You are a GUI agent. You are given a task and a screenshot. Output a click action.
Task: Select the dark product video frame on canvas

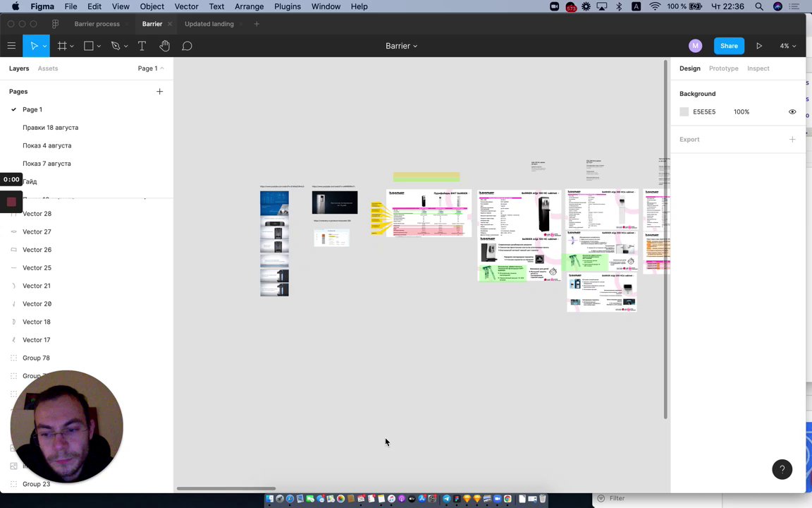pos(335,202)
